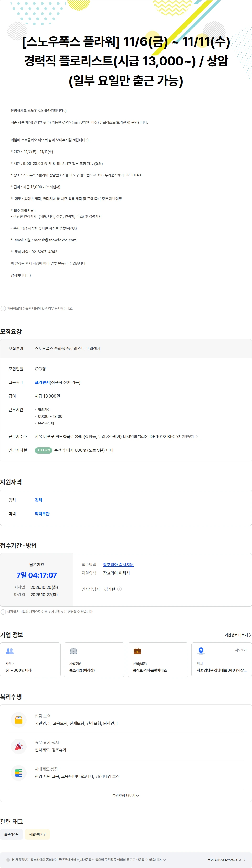Screen dimensions: 252x868
Task: Click the phone number 02-6207-4342 text
Action: click(x=44, y=252)
